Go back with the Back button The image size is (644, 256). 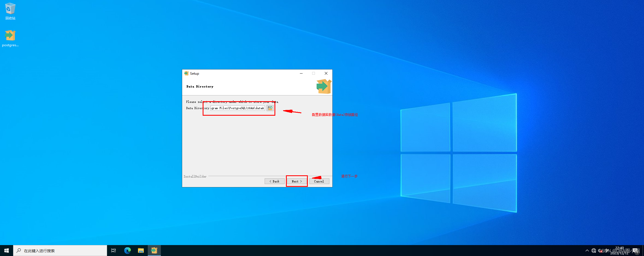coord(274,181)
